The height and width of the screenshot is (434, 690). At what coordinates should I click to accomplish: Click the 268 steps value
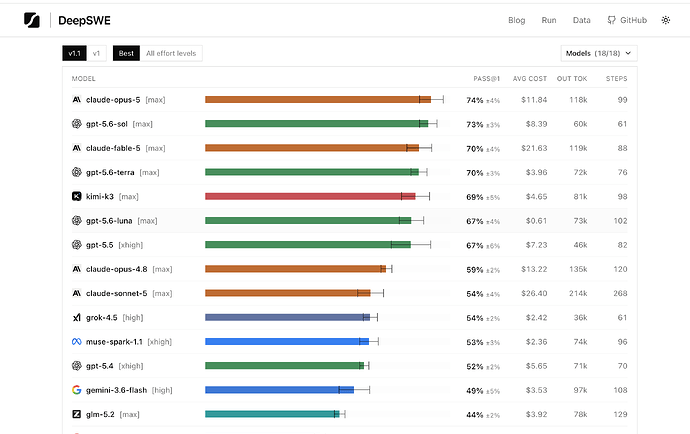coord(620,293)
